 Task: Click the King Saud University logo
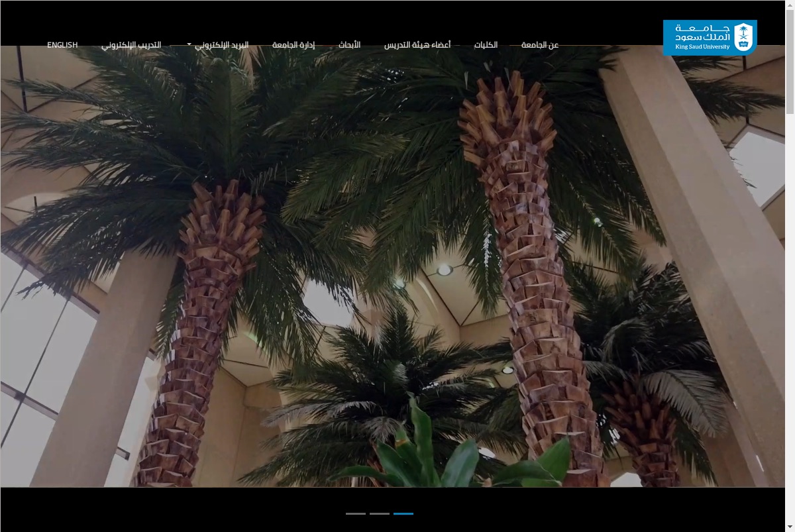pos(710,38)
